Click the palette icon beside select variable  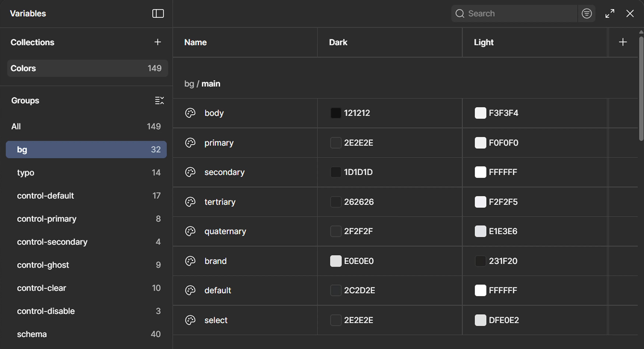coord(190,320)
